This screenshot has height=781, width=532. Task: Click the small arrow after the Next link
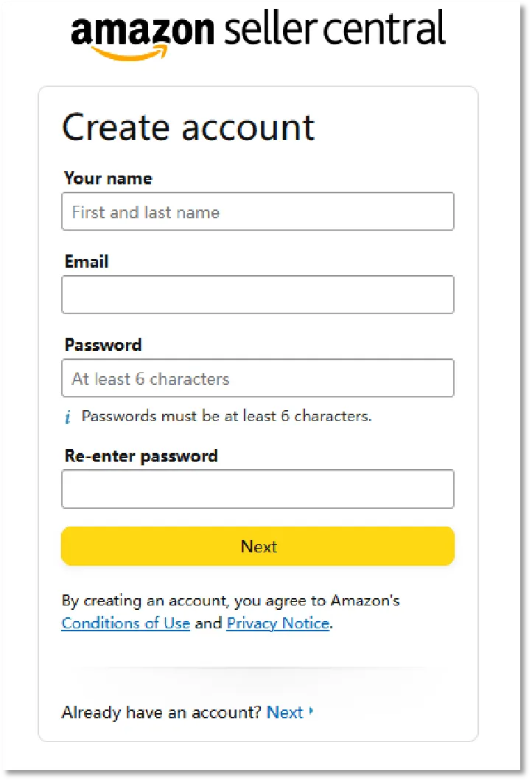coord(312,712)
